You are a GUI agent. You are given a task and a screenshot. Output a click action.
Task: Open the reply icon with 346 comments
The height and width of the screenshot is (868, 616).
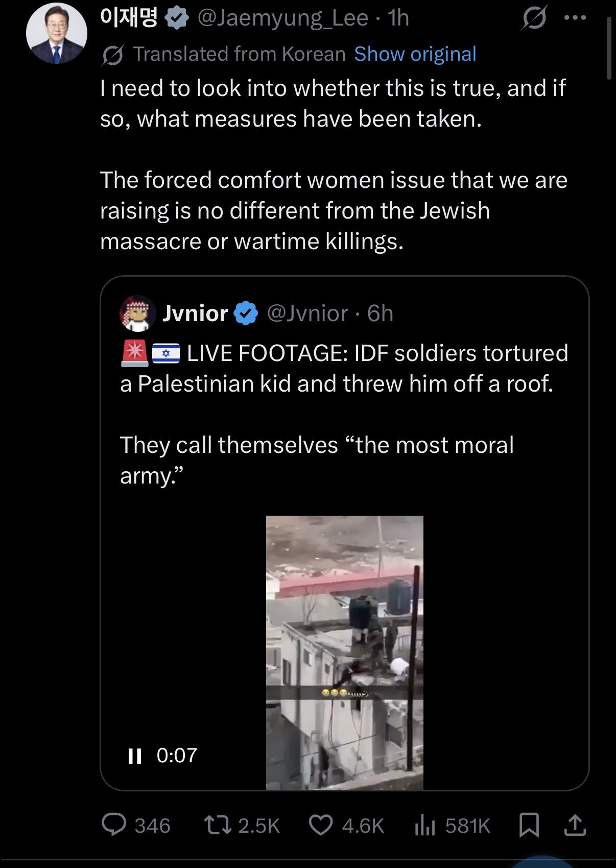pos(114,825)
